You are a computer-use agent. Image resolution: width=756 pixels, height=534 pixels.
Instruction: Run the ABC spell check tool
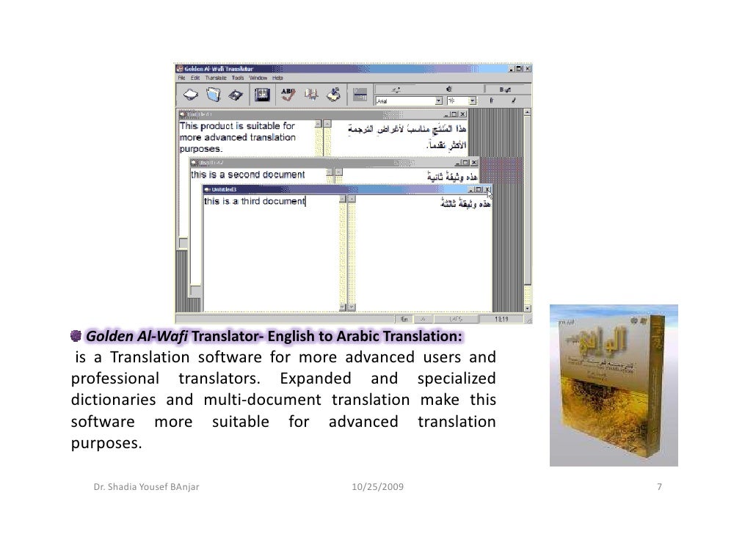click(288, 94)
